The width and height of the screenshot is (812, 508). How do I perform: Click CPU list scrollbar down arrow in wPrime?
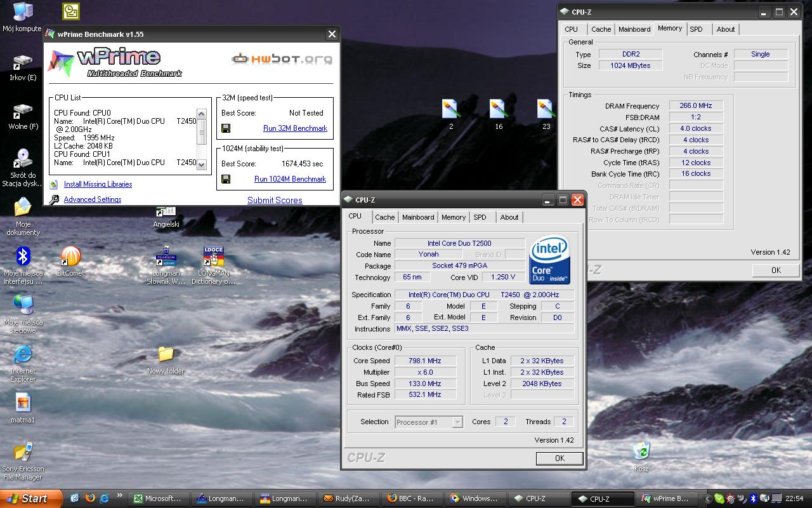click(201, 164)
